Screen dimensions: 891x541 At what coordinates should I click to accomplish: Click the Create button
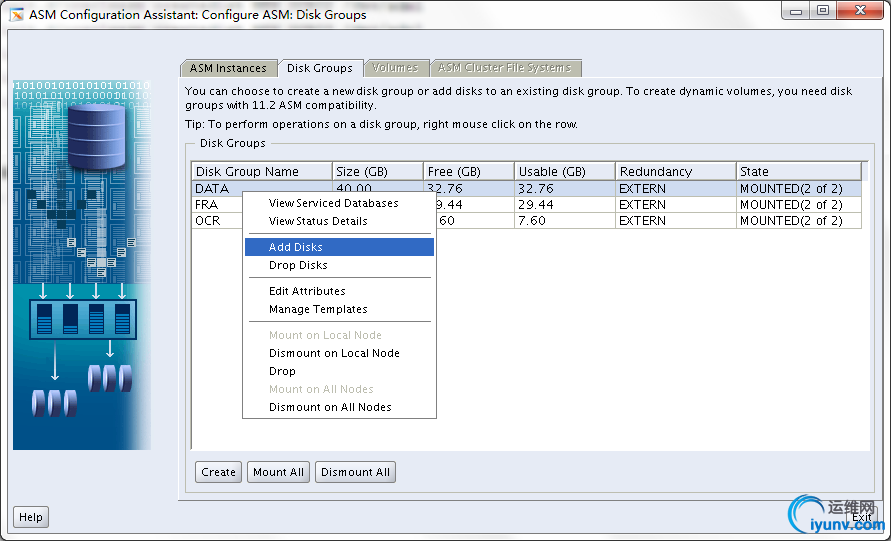pyautogui.click(x=218, y=472)
